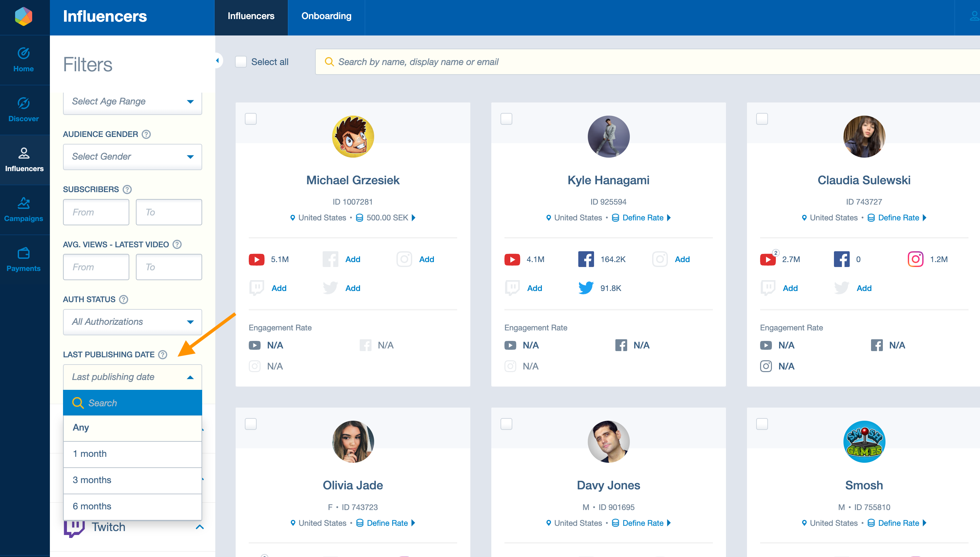Open the Select Gender dropdown
The image size is (980, 557).
pos(132,156)
